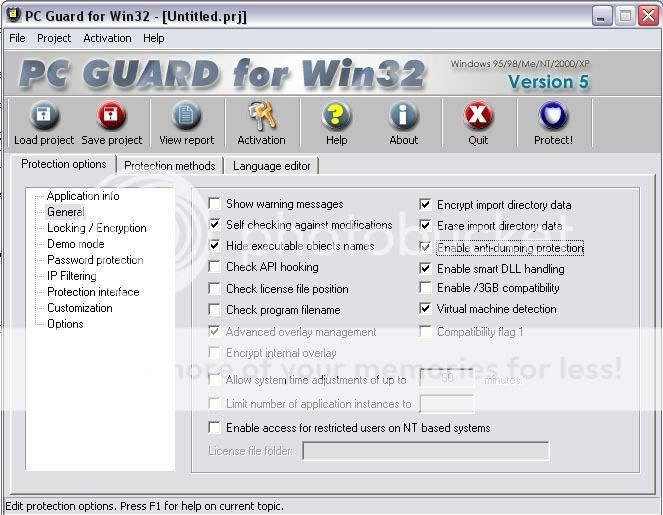Uncheck Enable smart DLL handling
Screen dimensions: 663x515
(425, 268)
